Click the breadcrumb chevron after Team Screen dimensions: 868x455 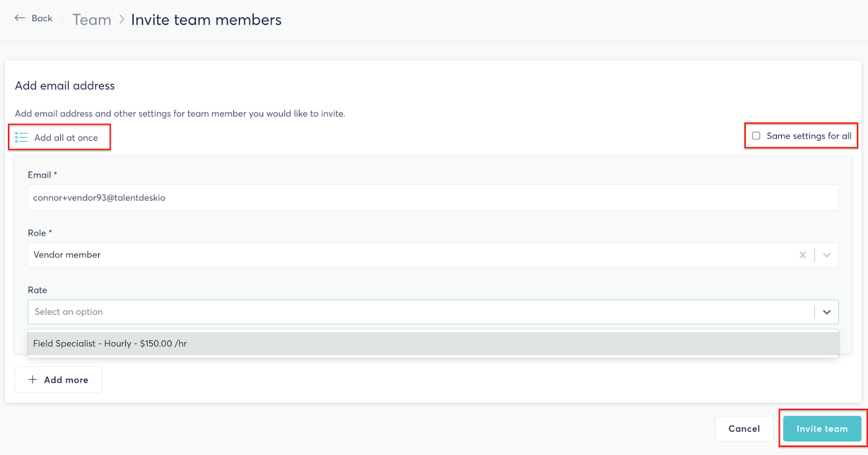tap(122, 20)
